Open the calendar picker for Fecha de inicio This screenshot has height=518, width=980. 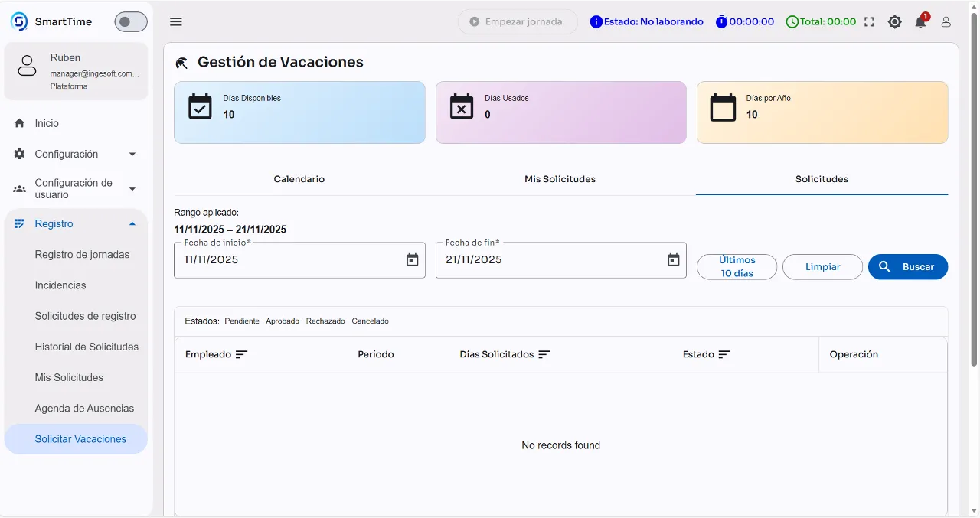click(x=413, y=259)
